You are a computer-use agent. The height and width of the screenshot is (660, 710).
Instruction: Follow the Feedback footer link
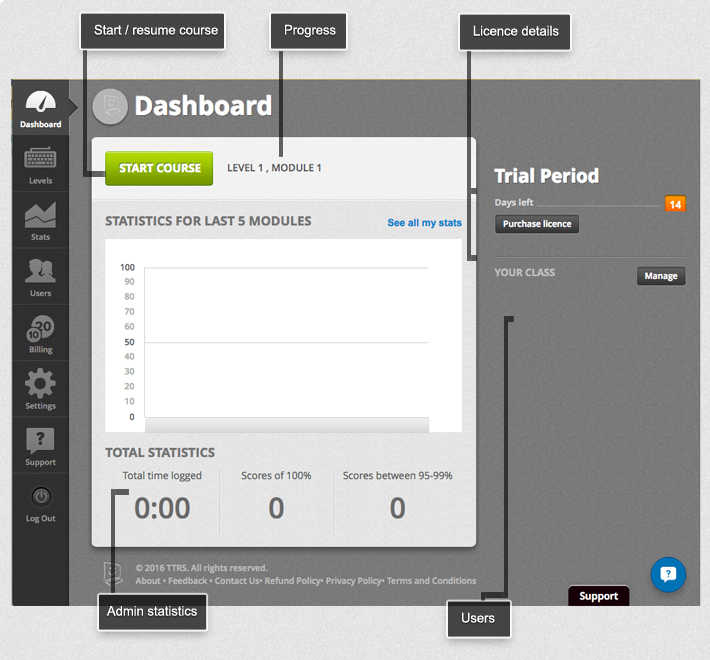[x=188, y=581]
